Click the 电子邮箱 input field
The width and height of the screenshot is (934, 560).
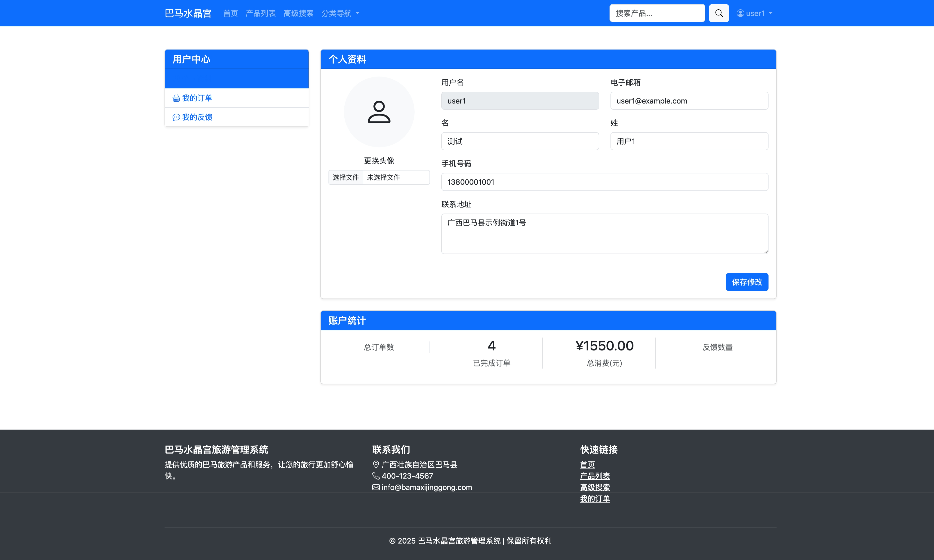pos(689,101)
